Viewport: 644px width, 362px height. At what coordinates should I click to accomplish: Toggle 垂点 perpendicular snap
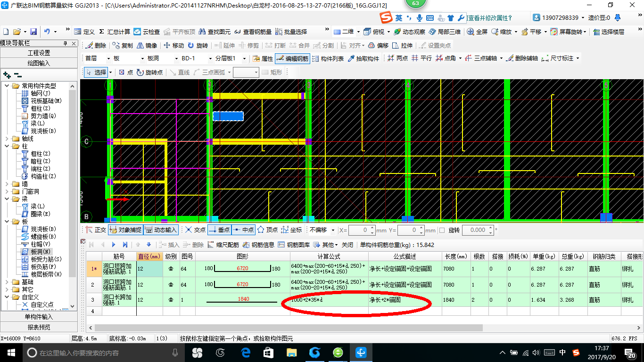click(x=219, y=230)
